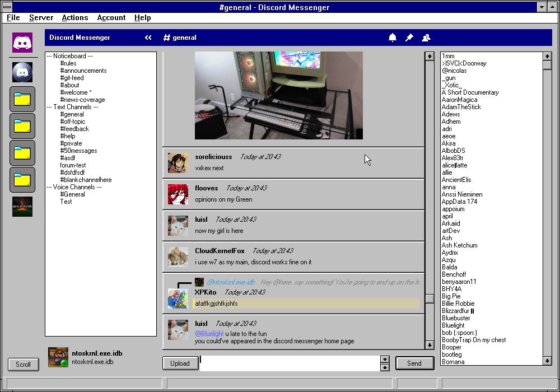Open the attached computer desk photo
Viewport: 560px width, 392px height.
point(278,95)
